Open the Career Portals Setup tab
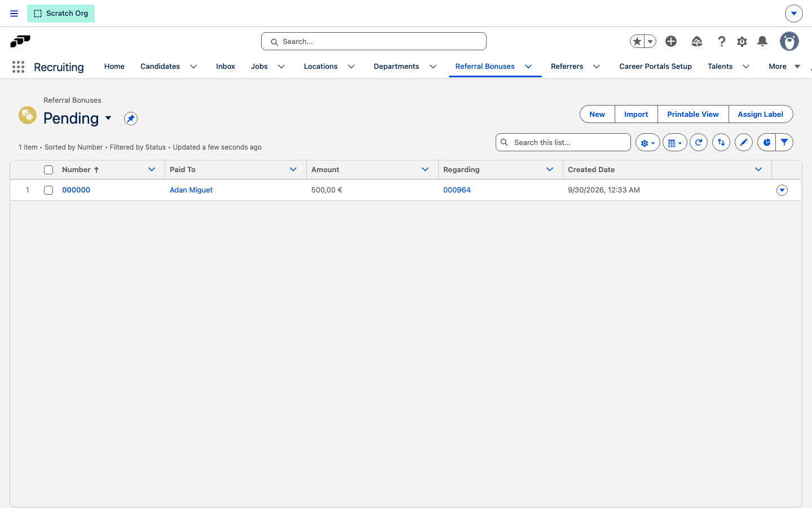This screenshot has height=508, width=812. click(655, 67)
